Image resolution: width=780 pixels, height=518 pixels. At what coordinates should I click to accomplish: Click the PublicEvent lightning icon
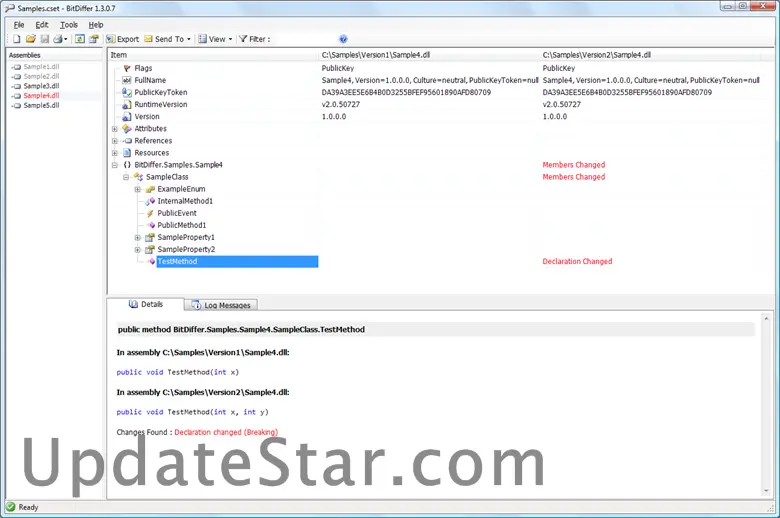(150, 213)
